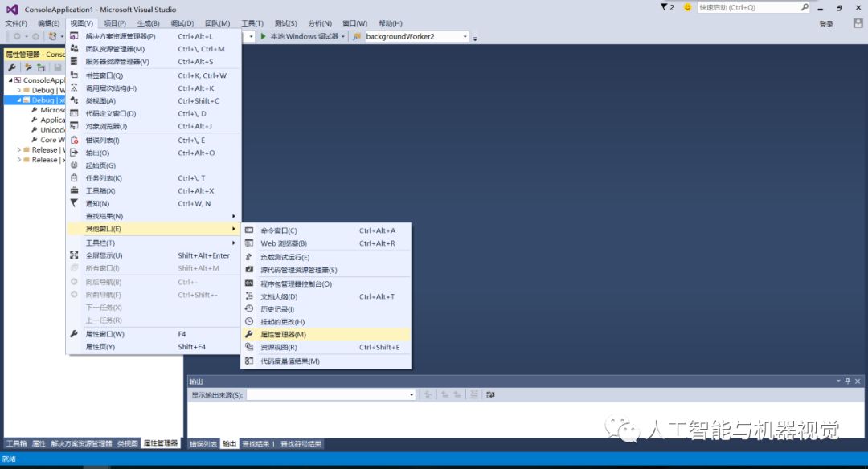Click the 任务列表 task list icon

tap(74, 178)
